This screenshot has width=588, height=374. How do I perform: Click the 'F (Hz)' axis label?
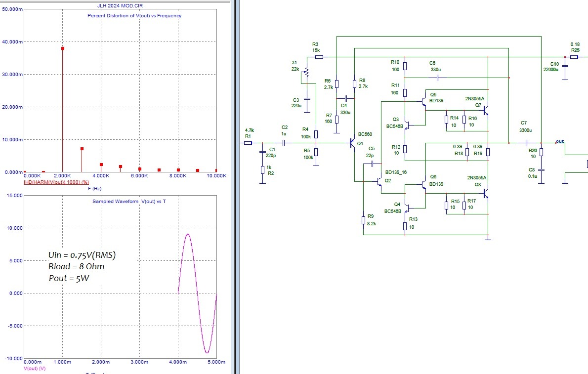point(94,189)
